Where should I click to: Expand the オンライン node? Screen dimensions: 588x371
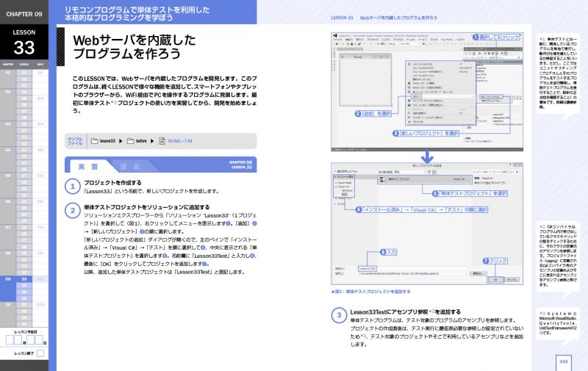tap(335, 203)
